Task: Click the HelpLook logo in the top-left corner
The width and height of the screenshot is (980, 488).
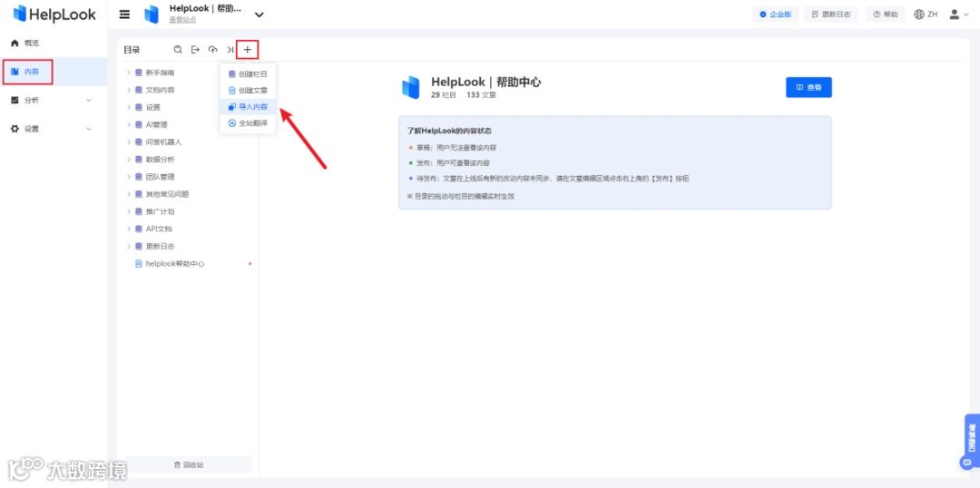Action: click(x=55, y=13)
